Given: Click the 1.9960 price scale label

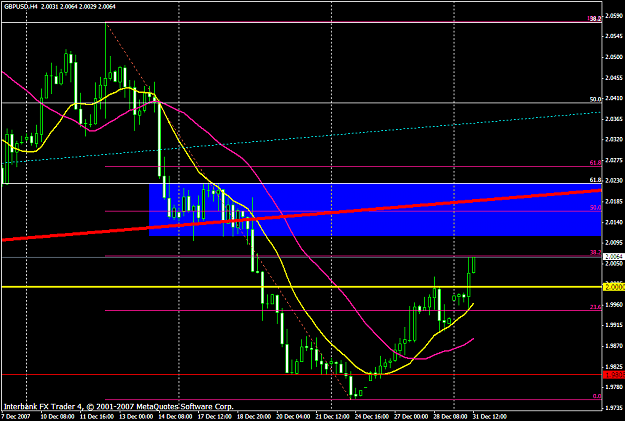Looking at the screenshot, I should pos(614,305).
